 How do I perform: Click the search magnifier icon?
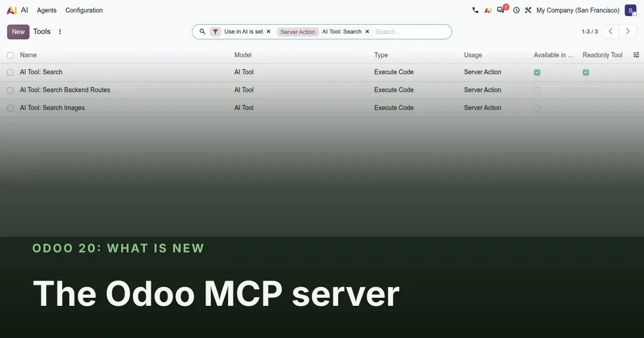point(202,32)
